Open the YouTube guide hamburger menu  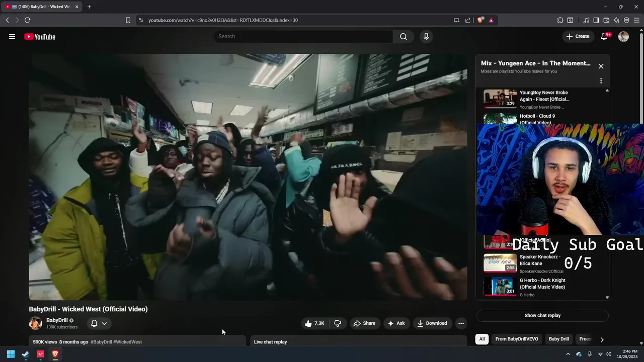12,36
